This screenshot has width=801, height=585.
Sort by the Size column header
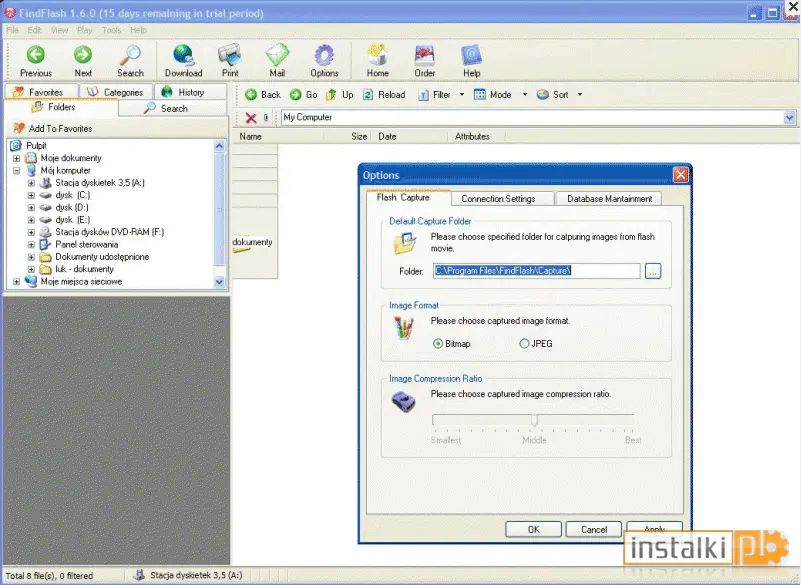[x=349, y=136]
